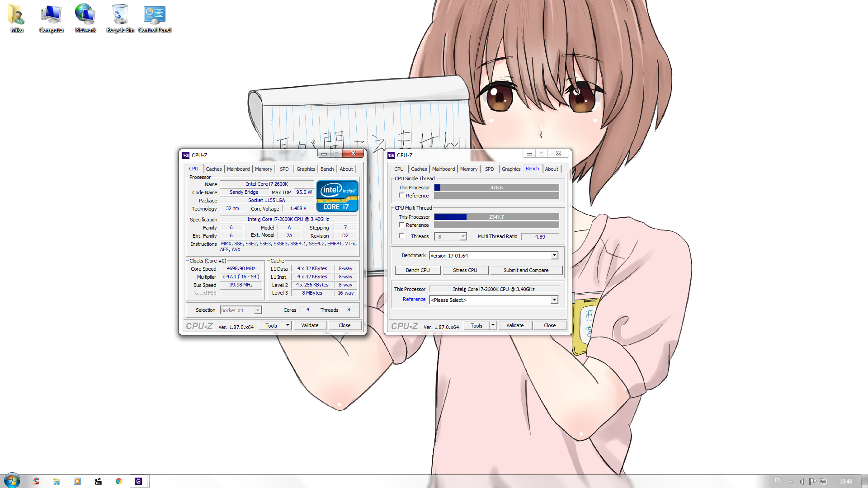Open Google Chrome from the taskbar
The image size is (868, 488).
[x=119, y=481]
